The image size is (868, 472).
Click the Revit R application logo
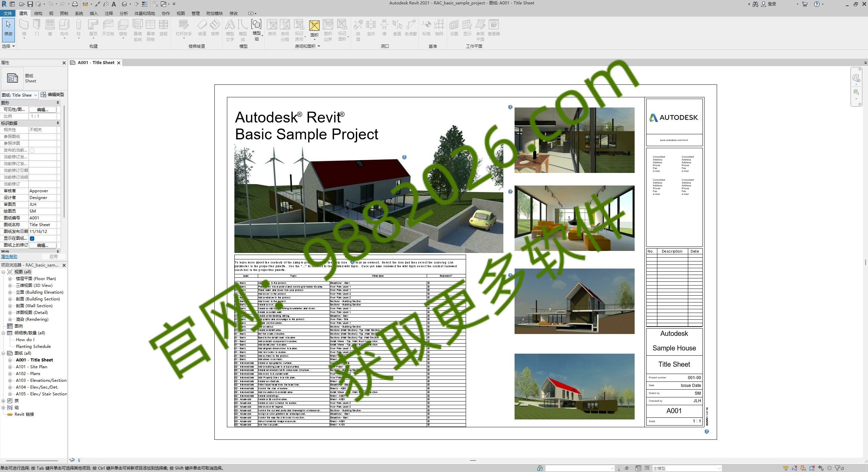click(x=4, y=4)
